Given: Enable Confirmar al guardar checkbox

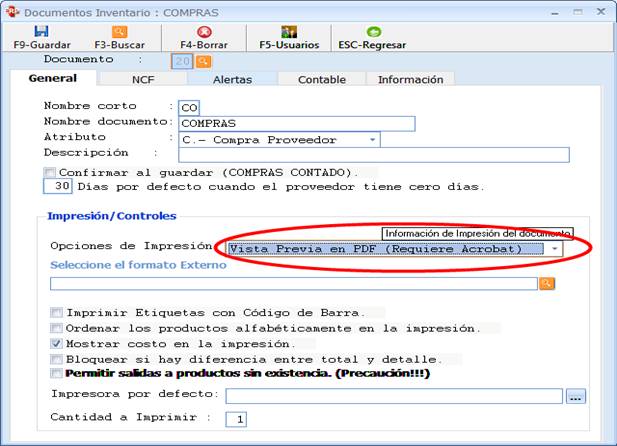Looking at the screenshot, I should tap(50, 173).
